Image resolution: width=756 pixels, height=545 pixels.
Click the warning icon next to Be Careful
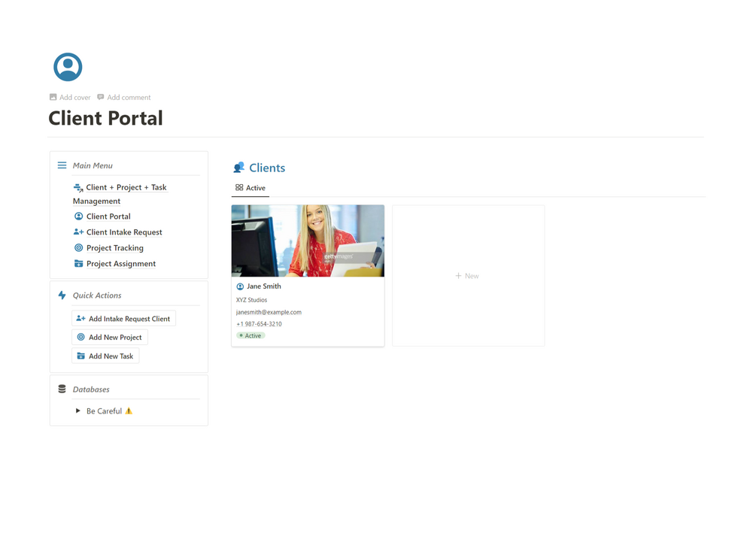point(129,411)
